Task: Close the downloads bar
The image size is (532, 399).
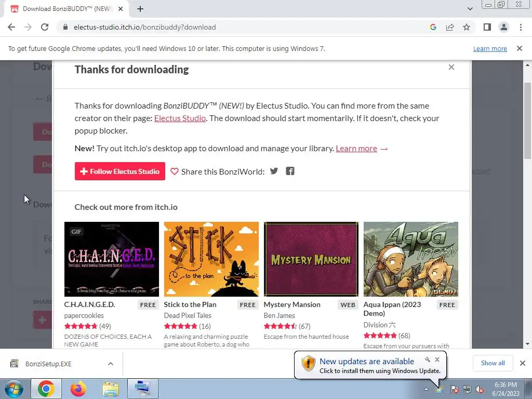Action: click(x=523, y=363)
